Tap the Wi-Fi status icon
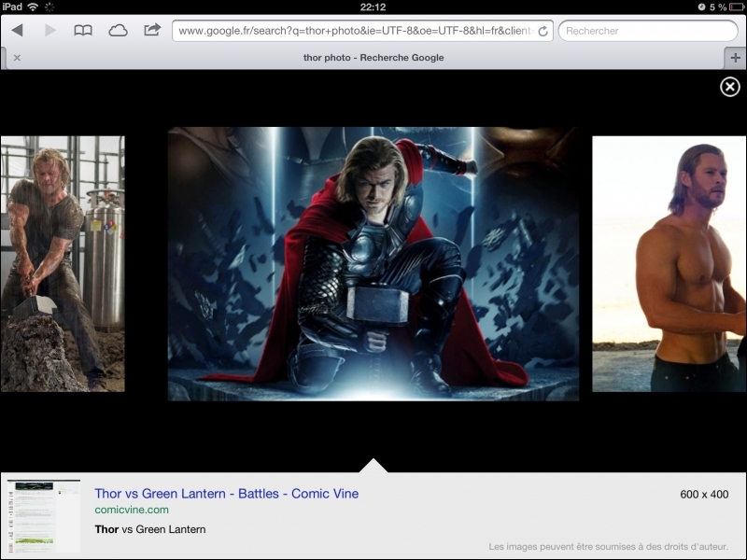Screen dimensions: 747x560 (33, 7)
